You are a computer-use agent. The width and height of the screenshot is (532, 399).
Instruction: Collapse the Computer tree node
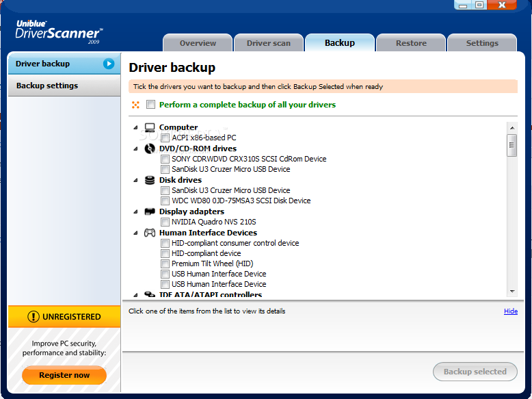(135, 128)
